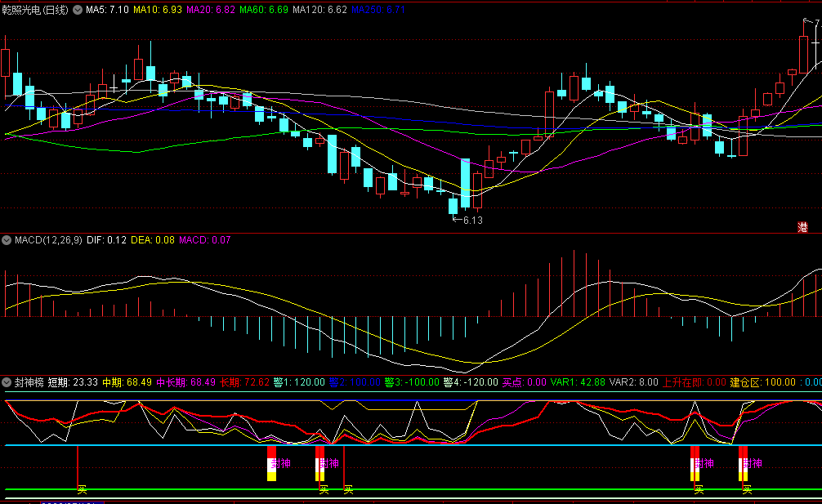This screenshot has height=504, width=822.
Task: Open the 封神榜 indicator dropdown arrow
Action: (x=7, y=382)
